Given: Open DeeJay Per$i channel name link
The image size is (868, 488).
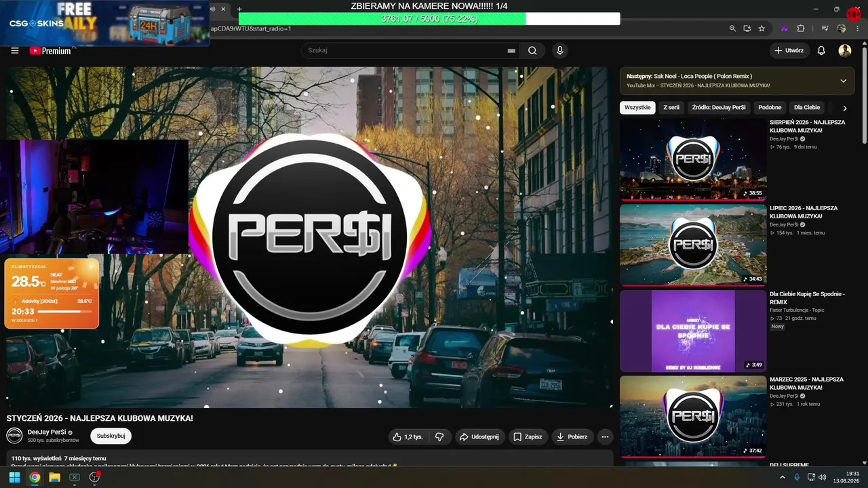Looking at the screenshot, I should (x=47, y=432).
